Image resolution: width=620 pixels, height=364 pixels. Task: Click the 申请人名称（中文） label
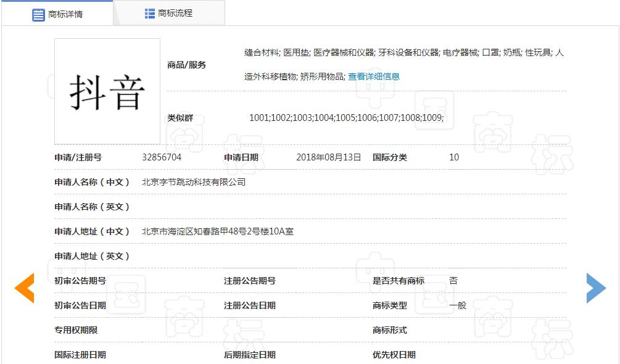click(92, 182)
